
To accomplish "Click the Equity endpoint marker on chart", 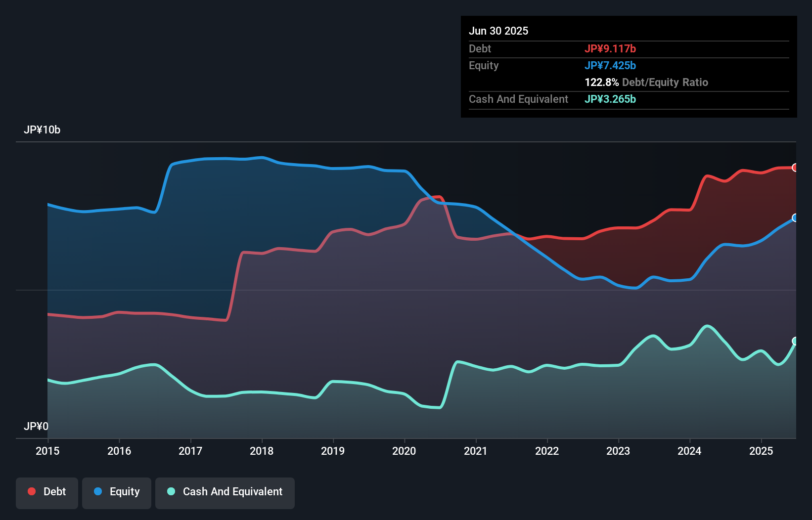I will 795,217.
